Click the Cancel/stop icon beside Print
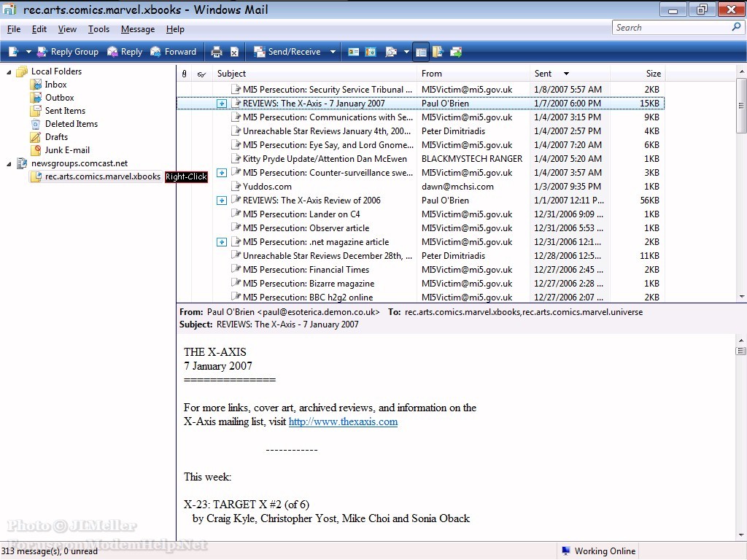747x560 pixels. coord(234,52)
